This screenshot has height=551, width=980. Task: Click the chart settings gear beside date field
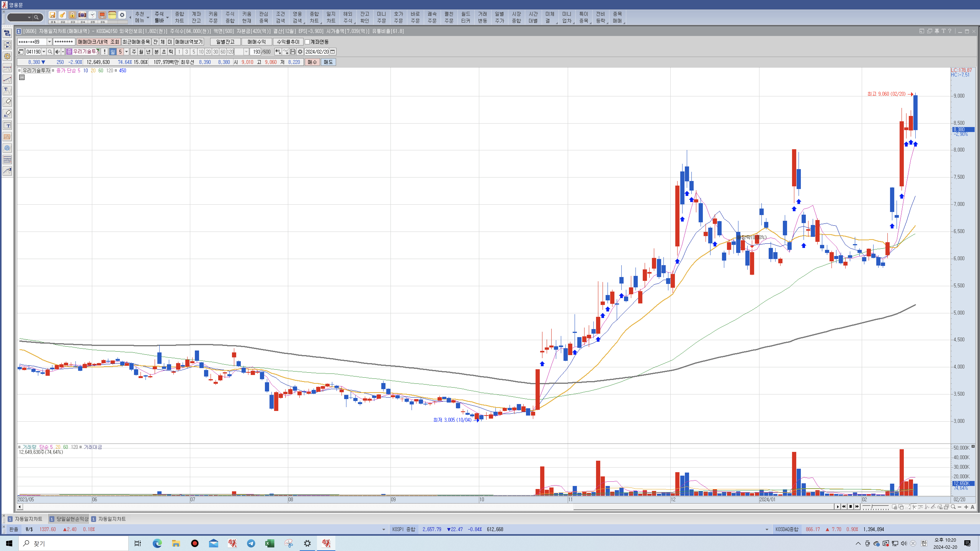coord(300,52)
